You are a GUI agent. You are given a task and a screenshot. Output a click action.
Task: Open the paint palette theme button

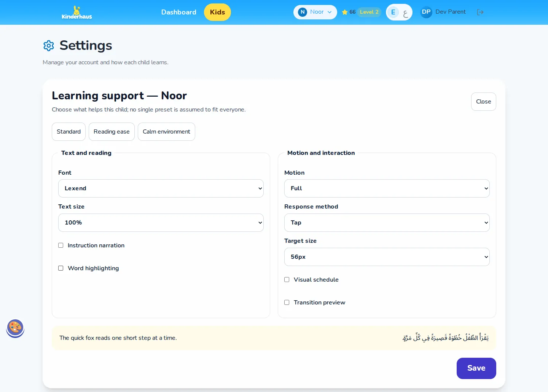15,328
